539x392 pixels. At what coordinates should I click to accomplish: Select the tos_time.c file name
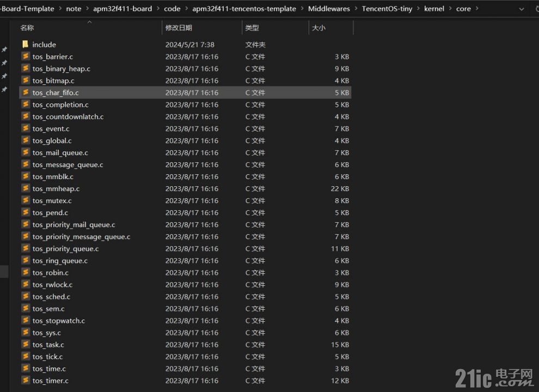point(49,369)
